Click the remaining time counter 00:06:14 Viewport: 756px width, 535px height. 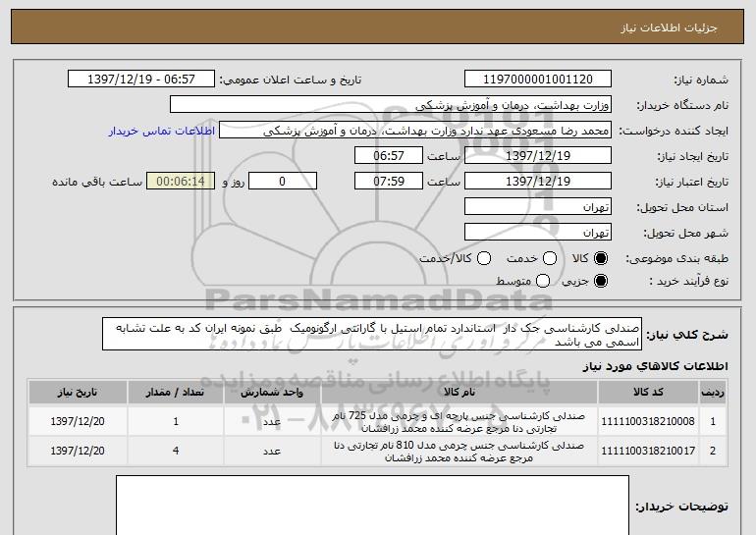tap(181, 182)
